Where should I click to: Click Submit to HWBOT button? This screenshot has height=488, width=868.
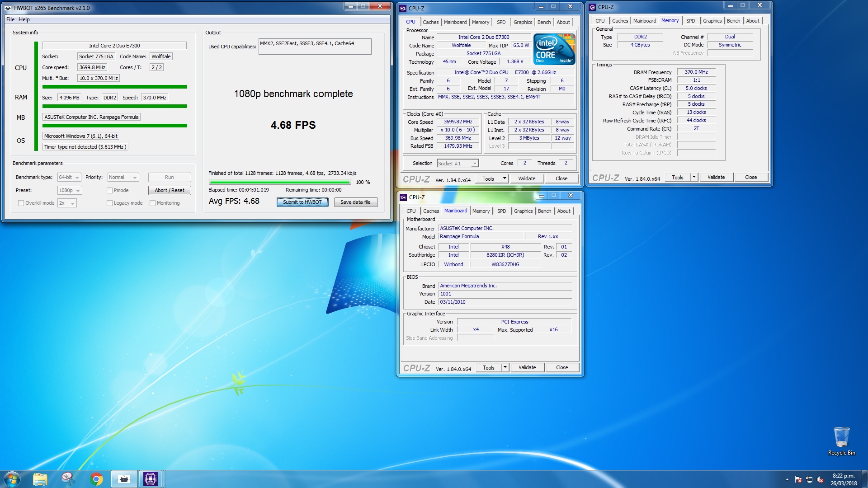click(x=302, y=202)
